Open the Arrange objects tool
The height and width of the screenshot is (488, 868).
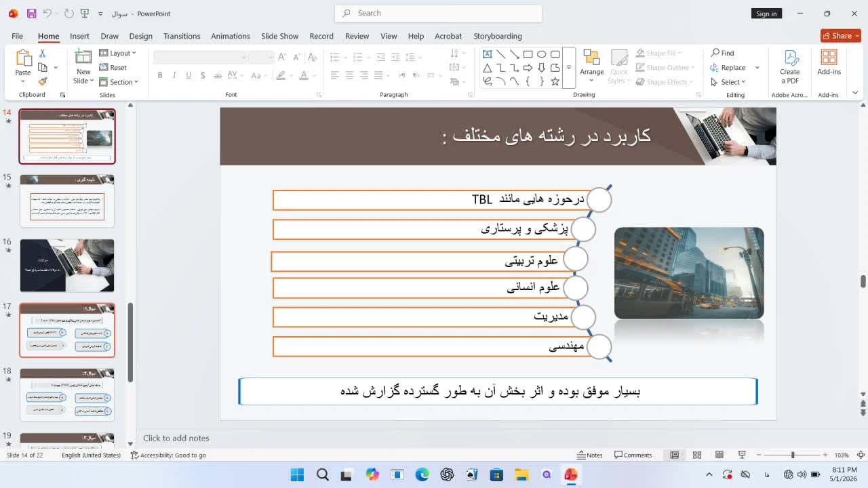(x=591, y=66)
